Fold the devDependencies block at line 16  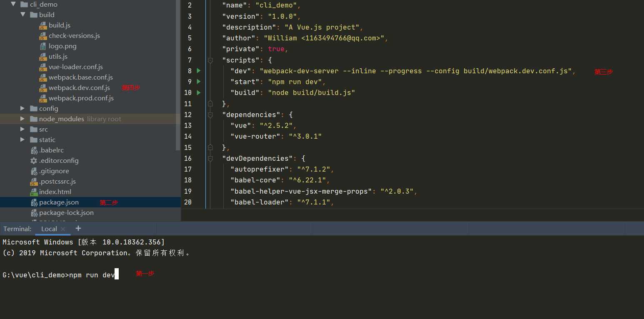coord(210,158)
